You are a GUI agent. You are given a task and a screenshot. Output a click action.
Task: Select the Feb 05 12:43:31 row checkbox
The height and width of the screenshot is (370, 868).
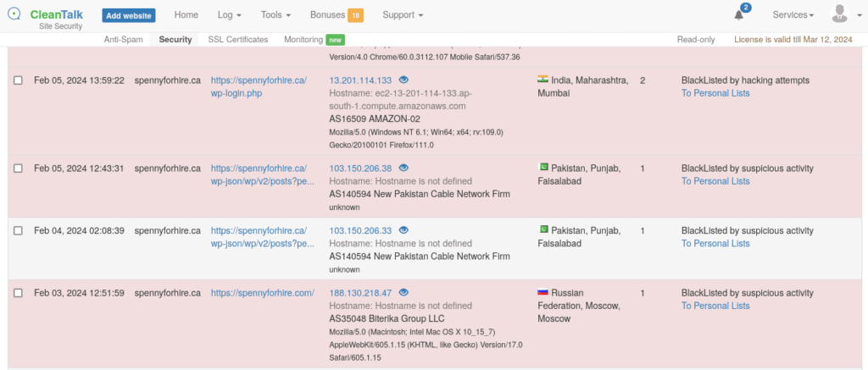pos(19,168)
